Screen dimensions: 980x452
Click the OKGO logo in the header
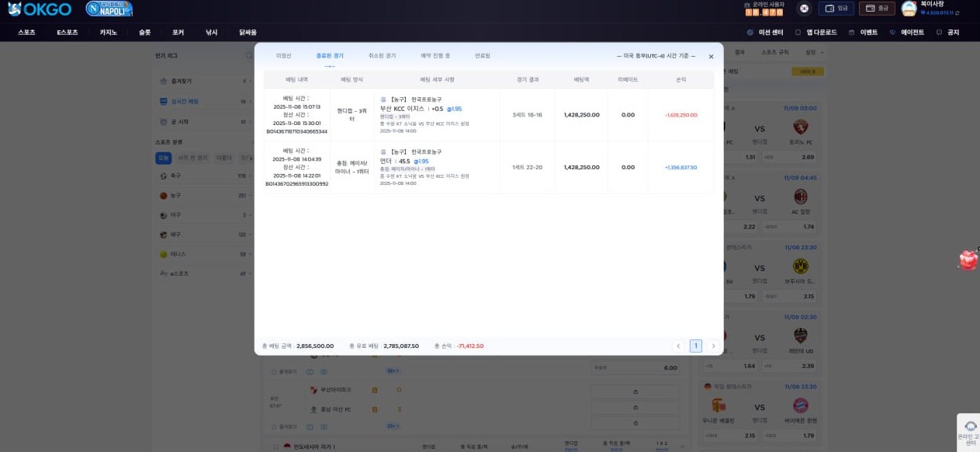(x=39, y=9)
